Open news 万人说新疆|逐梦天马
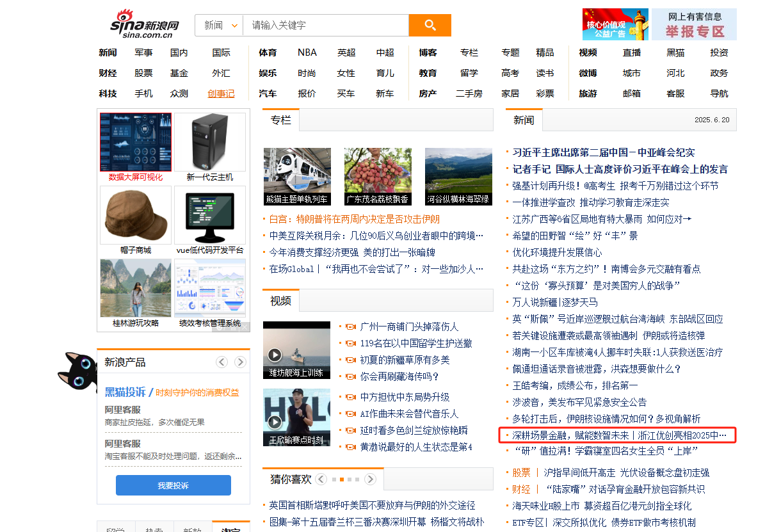The image size is (781, 532). [x=555, y=302]
